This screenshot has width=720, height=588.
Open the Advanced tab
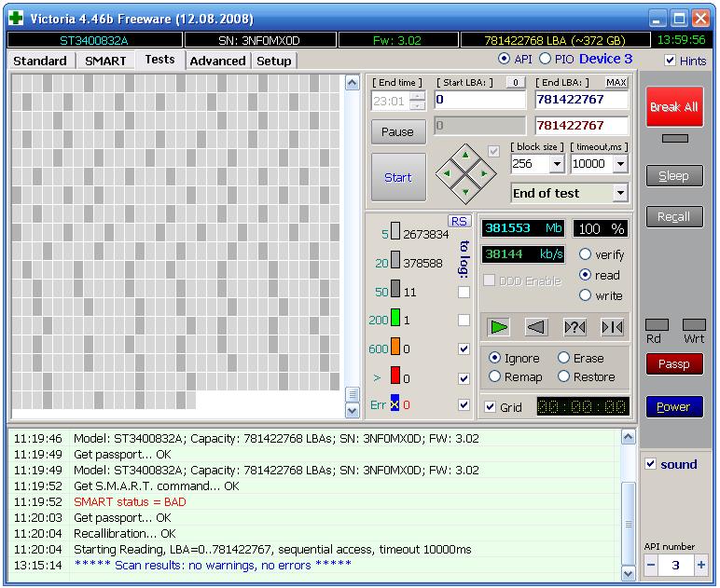click(x=217, y=61)
